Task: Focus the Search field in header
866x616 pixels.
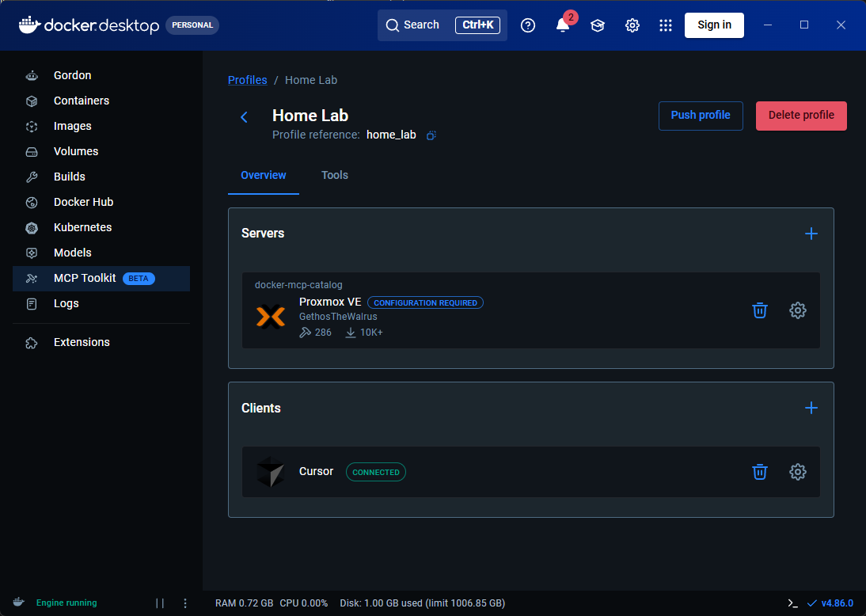Action: 442,25
